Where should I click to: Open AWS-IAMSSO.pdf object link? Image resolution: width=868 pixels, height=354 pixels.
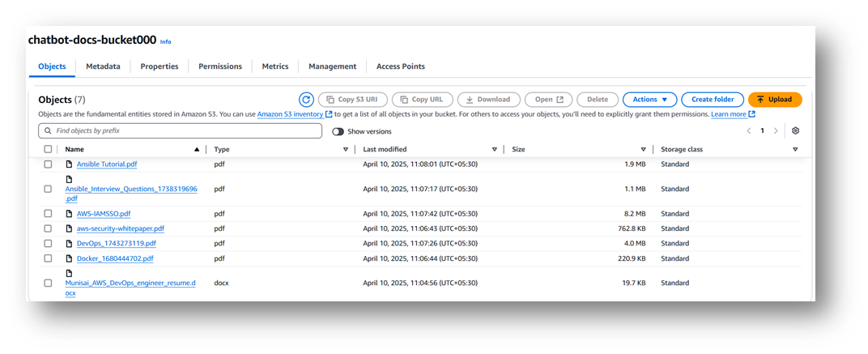point(104,213)
